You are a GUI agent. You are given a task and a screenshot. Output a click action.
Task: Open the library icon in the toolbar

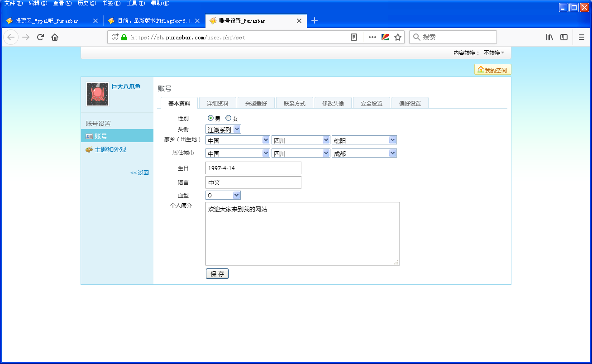pyautogui.click(x=549, y=37)
